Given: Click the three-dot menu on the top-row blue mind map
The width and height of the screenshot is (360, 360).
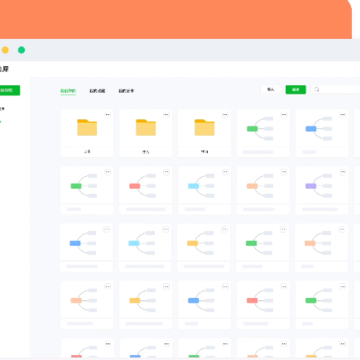Looking at the screenshot, I should [343, 115].
